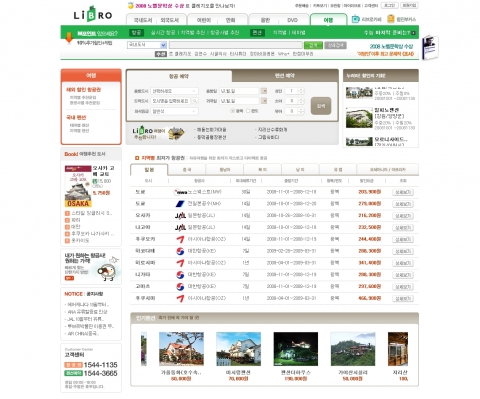Click the orange square icon before the airfare heading
This screenshot has width=480, height=399.
pos(137,158)
